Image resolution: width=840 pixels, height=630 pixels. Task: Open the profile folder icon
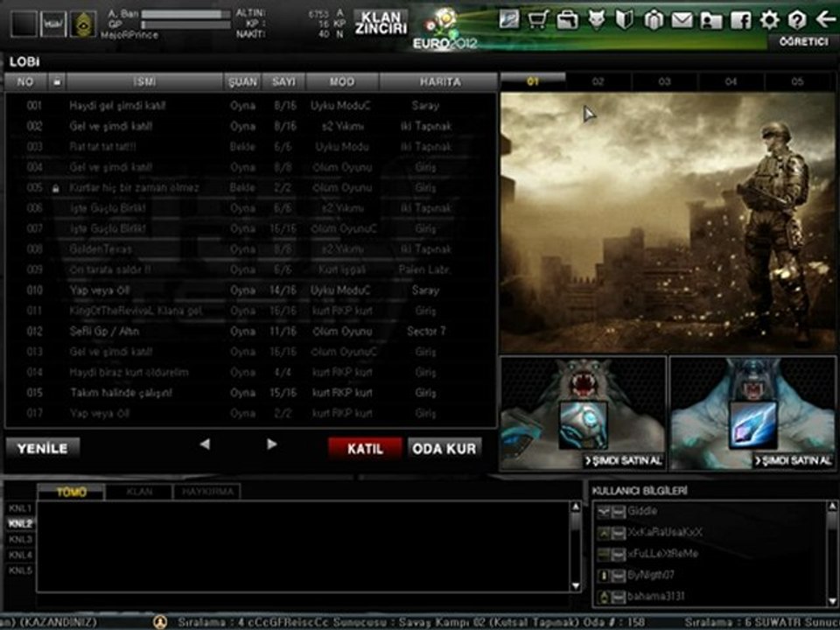[710, 20]
